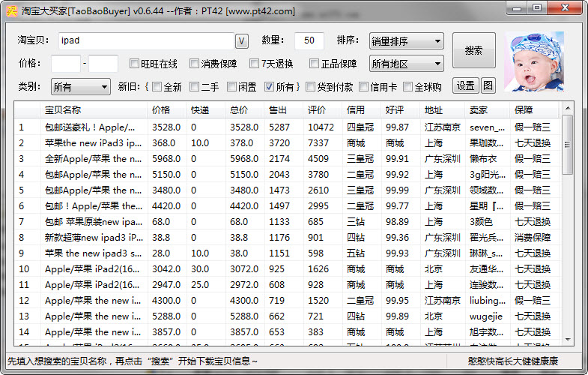
Task: Click the 数量 quantity input field
Action: tap(309, 40)
